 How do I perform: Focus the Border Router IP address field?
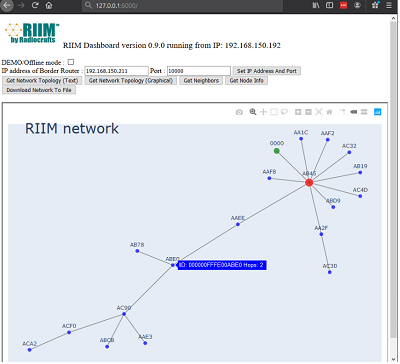pyautogui.click(x=116, y=71)
